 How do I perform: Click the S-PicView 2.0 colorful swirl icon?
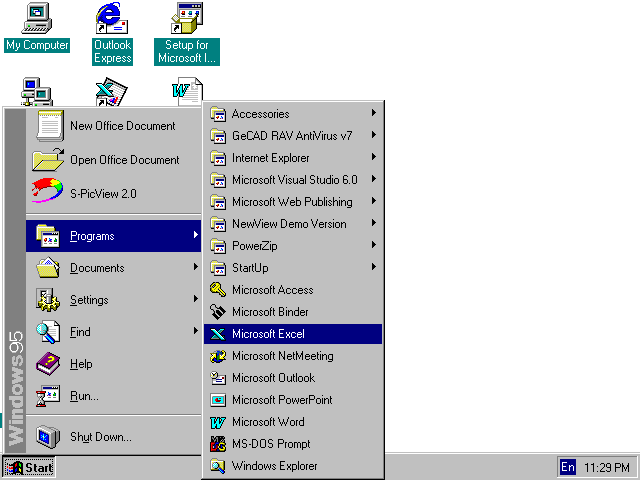(x=48, y=191)
